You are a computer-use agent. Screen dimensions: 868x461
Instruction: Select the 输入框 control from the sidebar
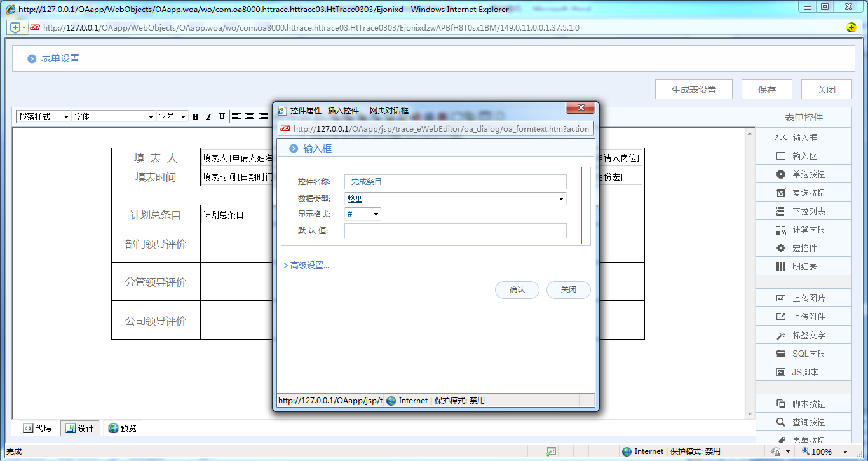[x=803, y=137]
